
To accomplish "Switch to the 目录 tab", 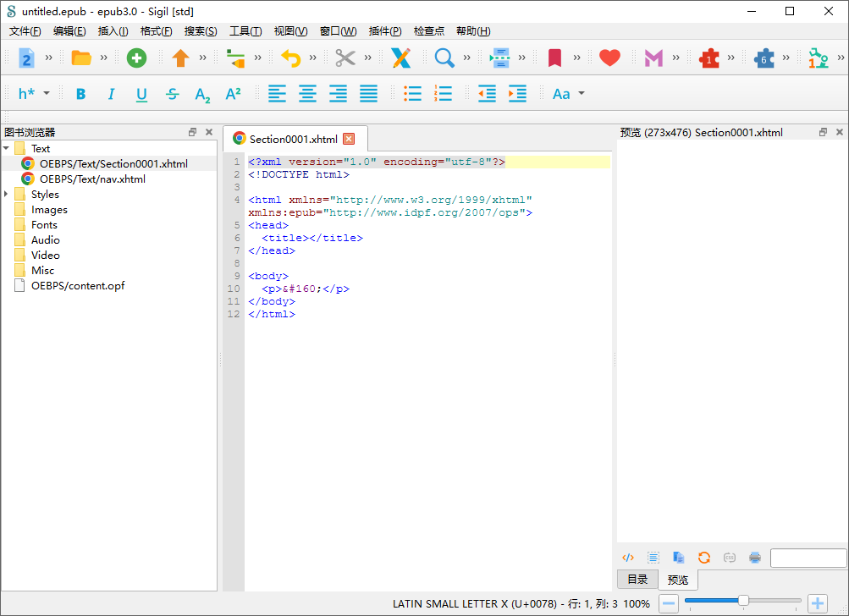I will (x=637, y=580).
